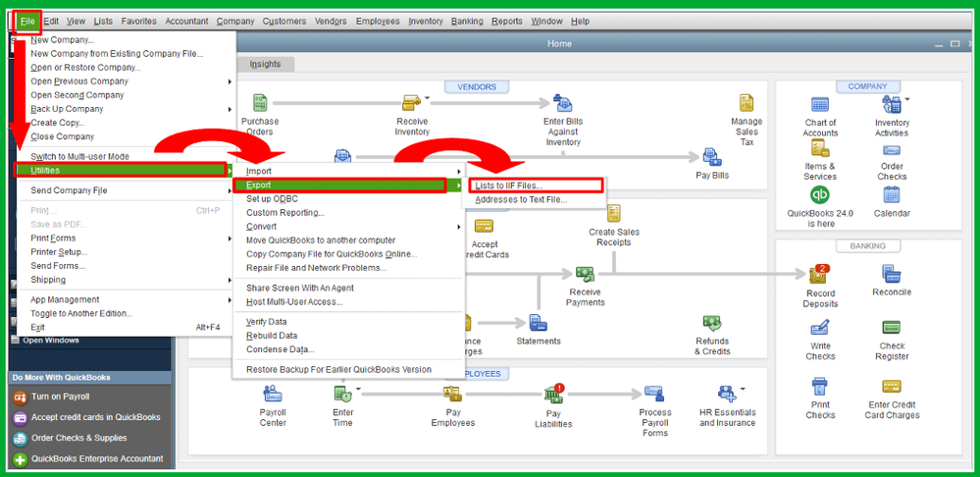Click the Inventory Activities icon

click(891, 104)
